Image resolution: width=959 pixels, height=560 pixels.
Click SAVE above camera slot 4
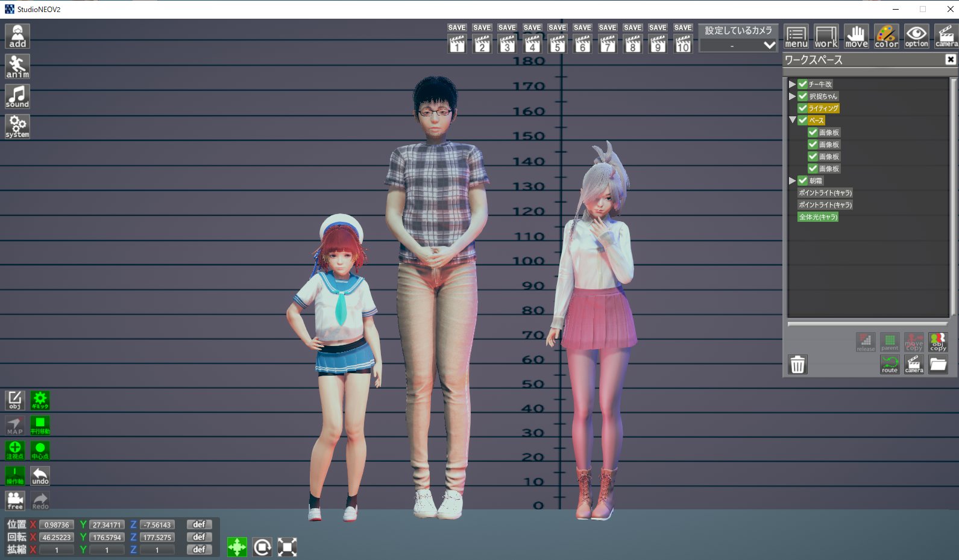[532, 28]
